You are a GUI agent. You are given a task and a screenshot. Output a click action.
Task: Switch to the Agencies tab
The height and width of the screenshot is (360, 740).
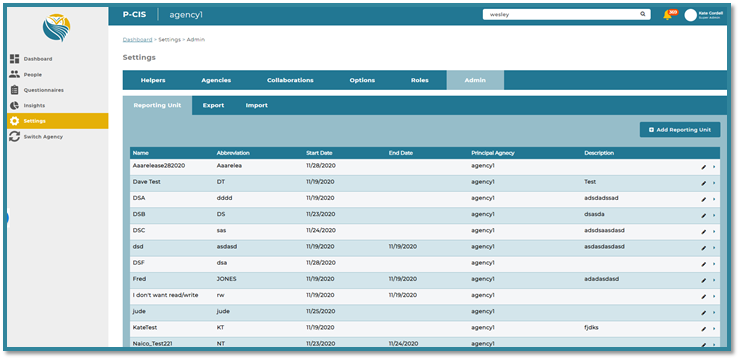click(x=216, y=80)
